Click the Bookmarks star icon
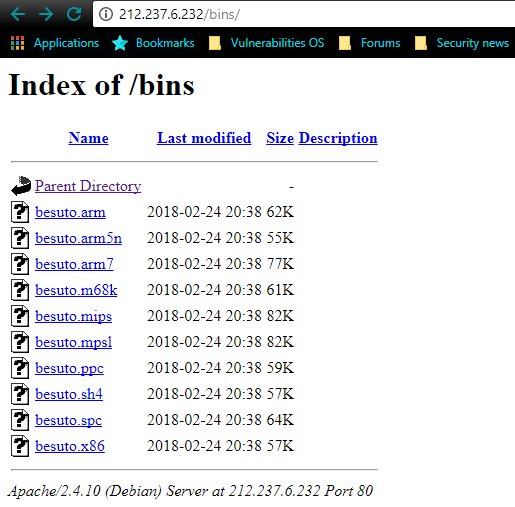 [x=120, y=43]
